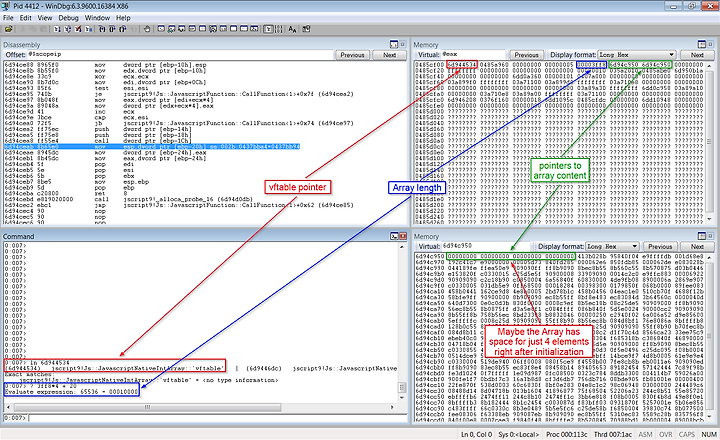Open the Memory window toolbar icon
The height and width of the screenshot is (440, 720).
point(202,29)
